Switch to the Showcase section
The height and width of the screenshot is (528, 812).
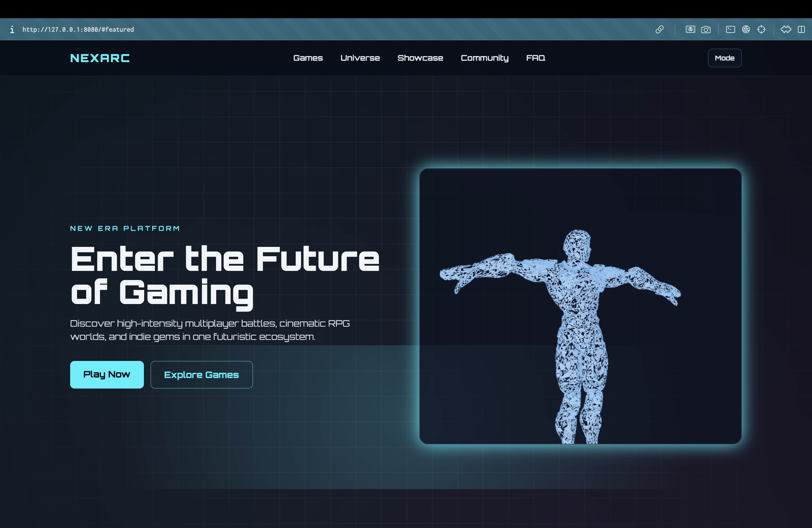[420, 58]
